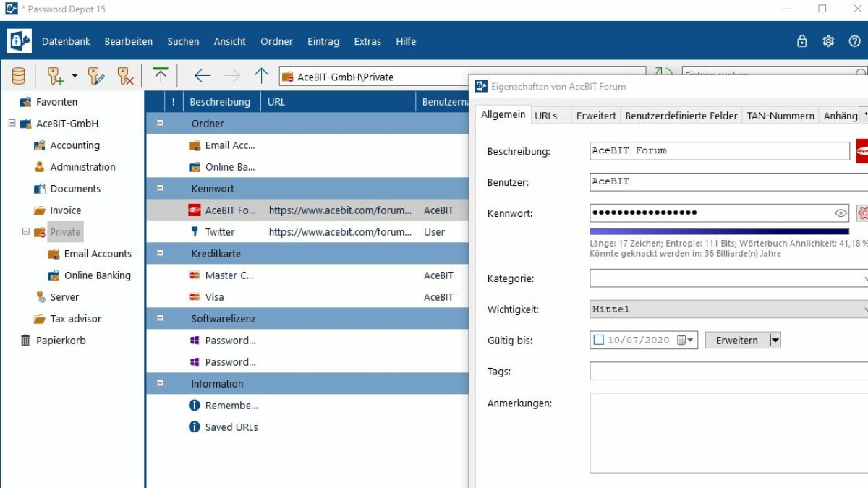Open the Hilfe menu item
868x488 pixels.
[x=406, y=41]
